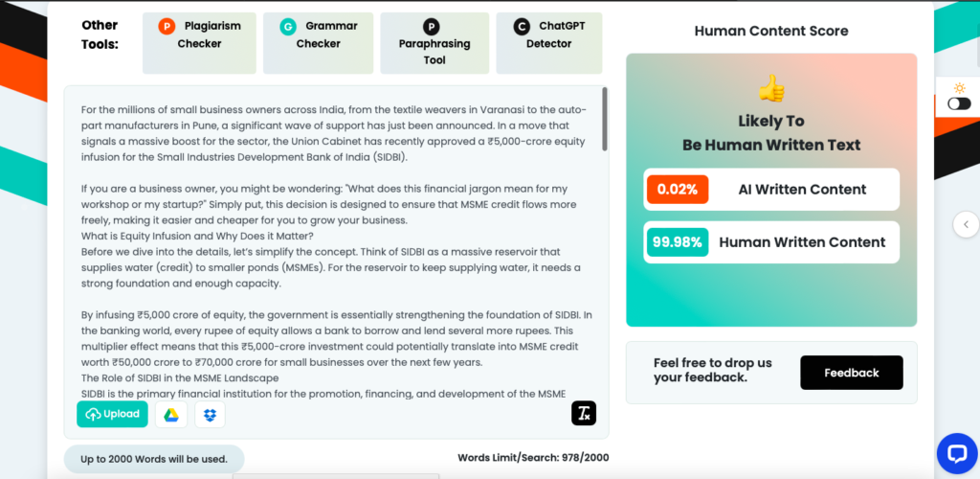Click the thumbs-up result icon
The height and width of the screenshot is (479, 980).
(x=770, y=89)
